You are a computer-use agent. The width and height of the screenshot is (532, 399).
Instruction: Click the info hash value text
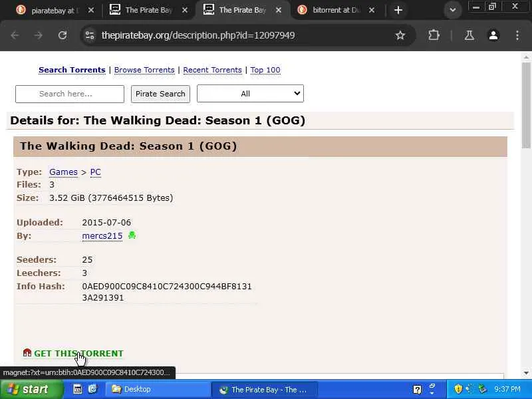click(x=167, y=292)
